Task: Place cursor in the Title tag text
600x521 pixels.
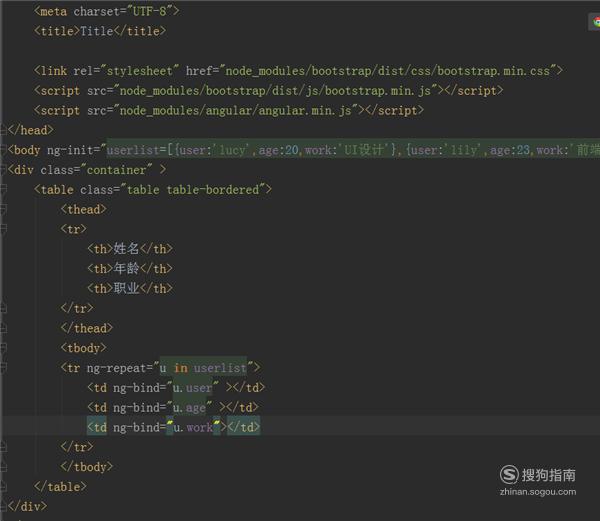Action: tap(96, 31)
